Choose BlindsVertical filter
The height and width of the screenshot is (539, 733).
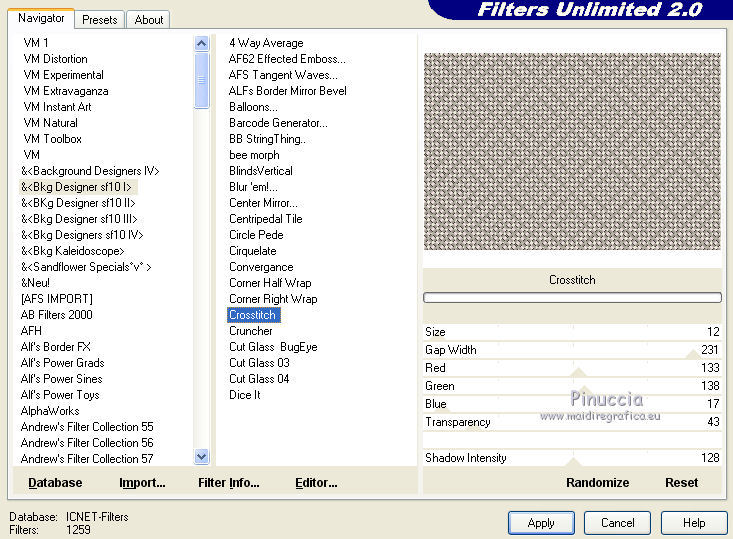point(261,171)
